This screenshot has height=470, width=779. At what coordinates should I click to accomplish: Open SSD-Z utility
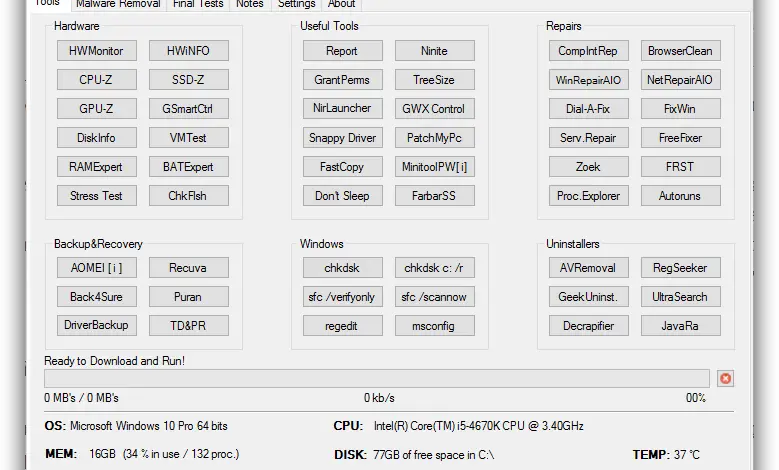point(188,79)
